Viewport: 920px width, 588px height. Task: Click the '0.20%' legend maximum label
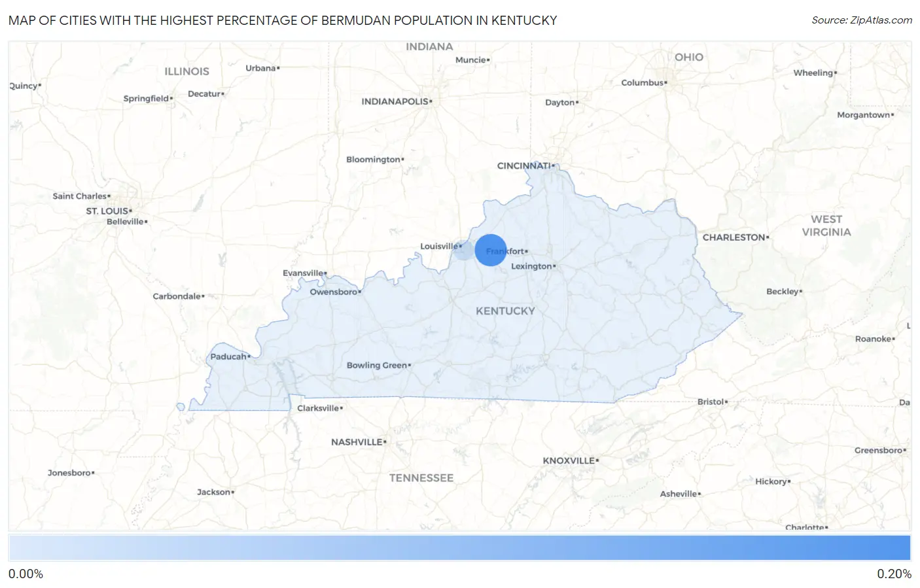point(894,574)
